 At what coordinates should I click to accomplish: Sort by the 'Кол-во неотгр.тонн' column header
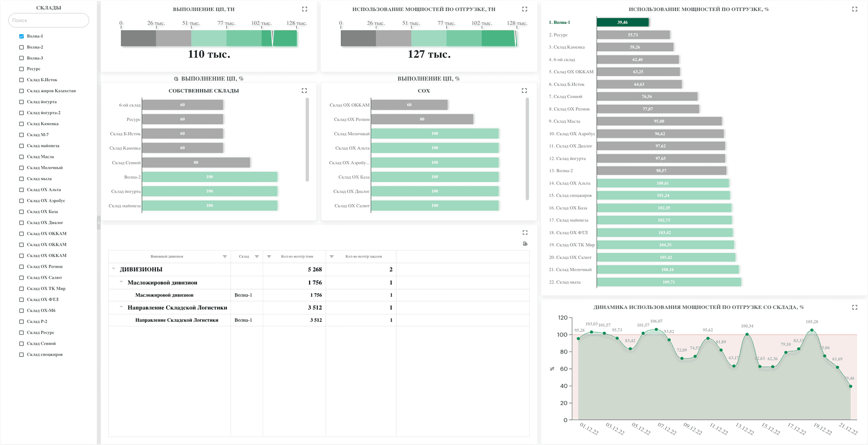tap(297, 257)
